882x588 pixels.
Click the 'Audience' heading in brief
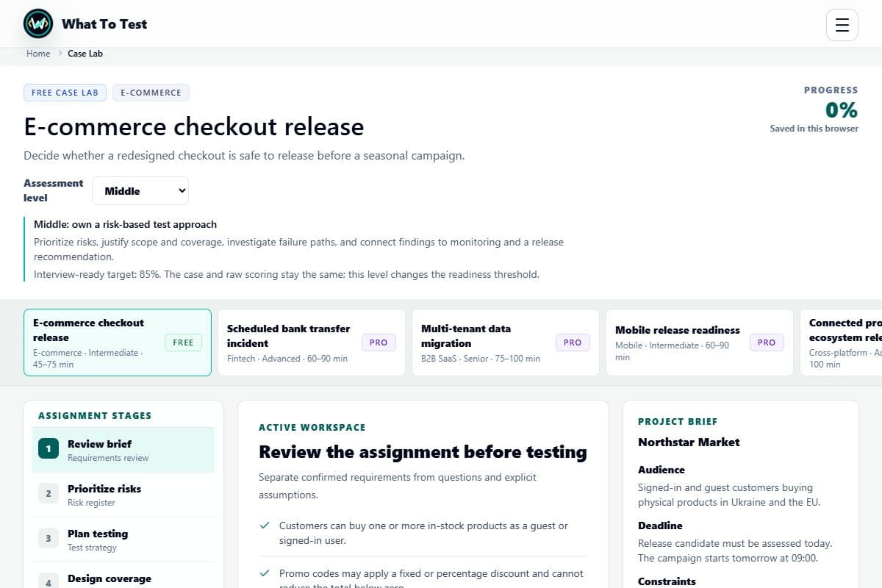tap(661, 470)
